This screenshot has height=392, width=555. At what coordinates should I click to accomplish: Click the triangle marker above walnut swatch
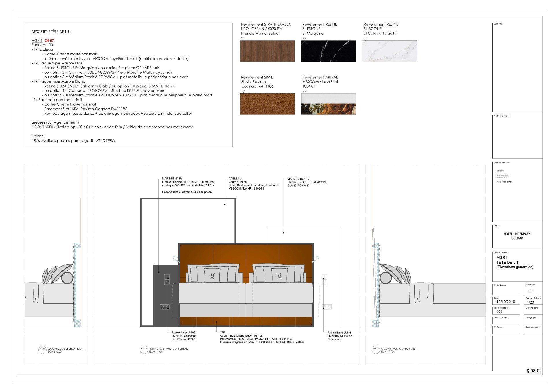pyautogui.click(x=243, y=39)
